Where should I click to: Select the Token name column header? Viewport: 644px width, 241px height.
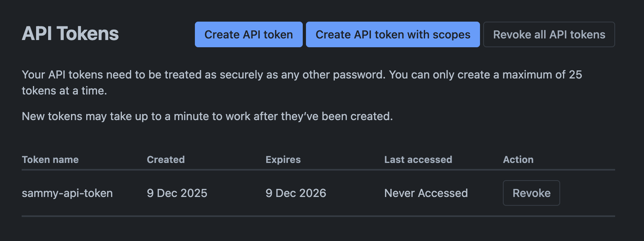[x=50, y=159]
